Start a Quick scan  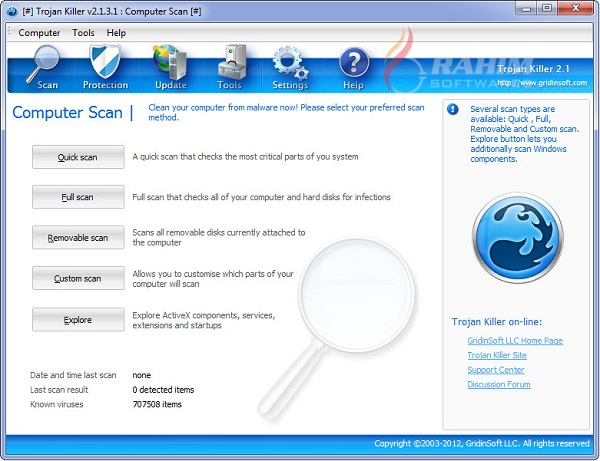pos(78,157)
